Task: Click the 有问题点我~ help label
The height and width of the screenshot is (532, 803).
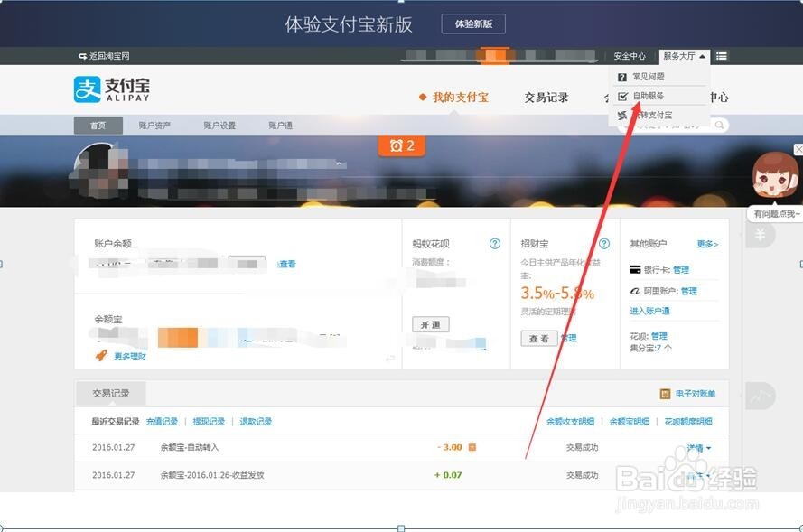Action: pyautogui.click(x=776, y=214)
